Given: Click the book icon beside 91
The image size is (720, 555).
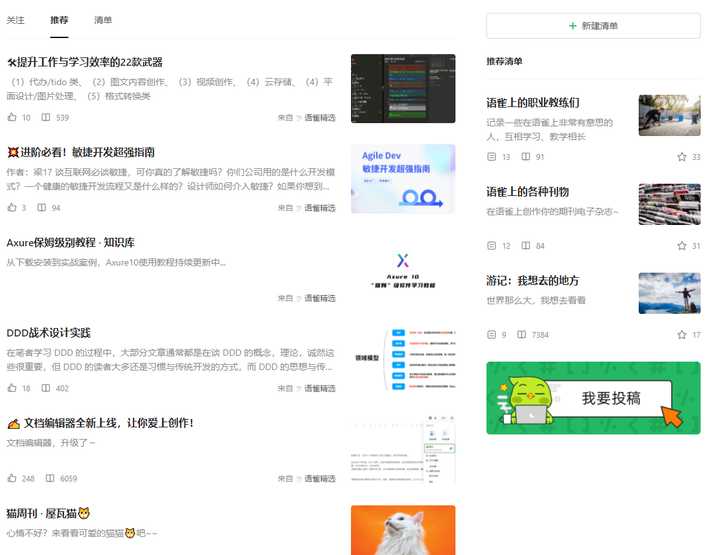Looking at the screenshot, I should click(526, 157).
